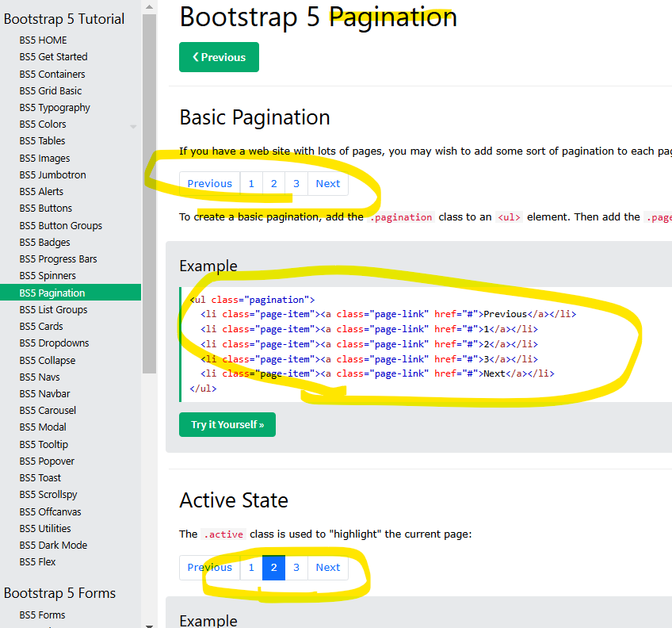The height and width of the screenshot is (628, 672).
Task: Click the 'Bootstrap 5 Tutorial' sidebar heading
Action: (x=64, y=19)
